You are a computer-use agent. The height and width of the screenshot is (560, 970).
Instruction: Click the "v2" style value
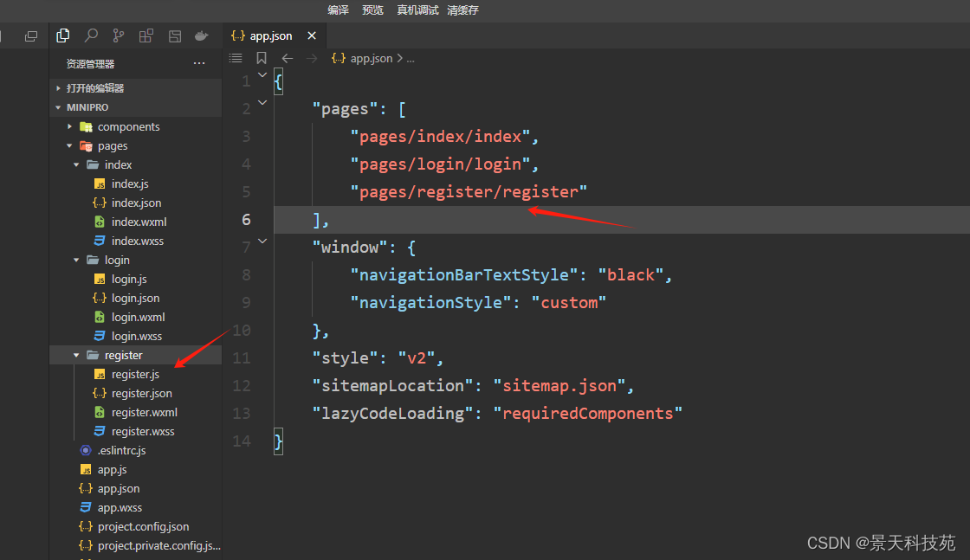click(417, 357)
